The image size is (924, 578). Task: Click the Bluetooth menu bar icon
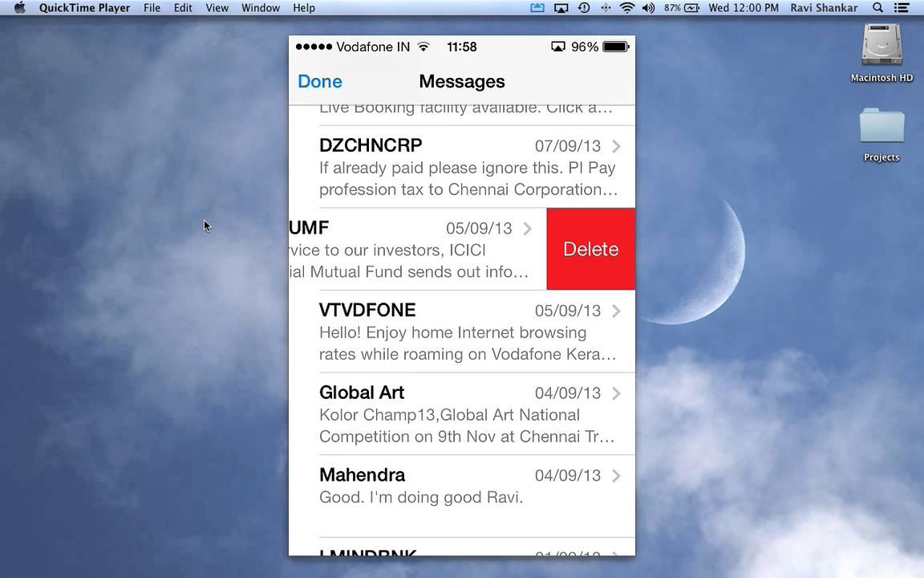[606, 8]
